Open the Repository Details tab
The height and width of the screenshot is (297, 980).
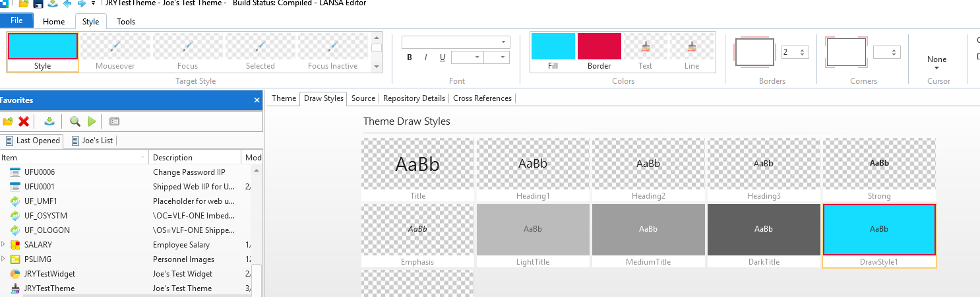point(414,98)
